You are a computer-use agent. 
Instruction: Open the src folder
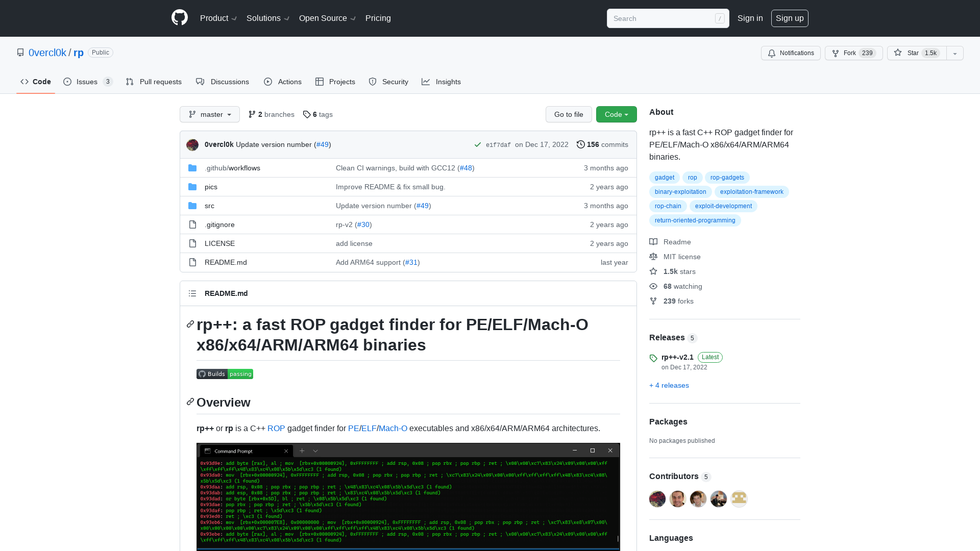point(209,206)
